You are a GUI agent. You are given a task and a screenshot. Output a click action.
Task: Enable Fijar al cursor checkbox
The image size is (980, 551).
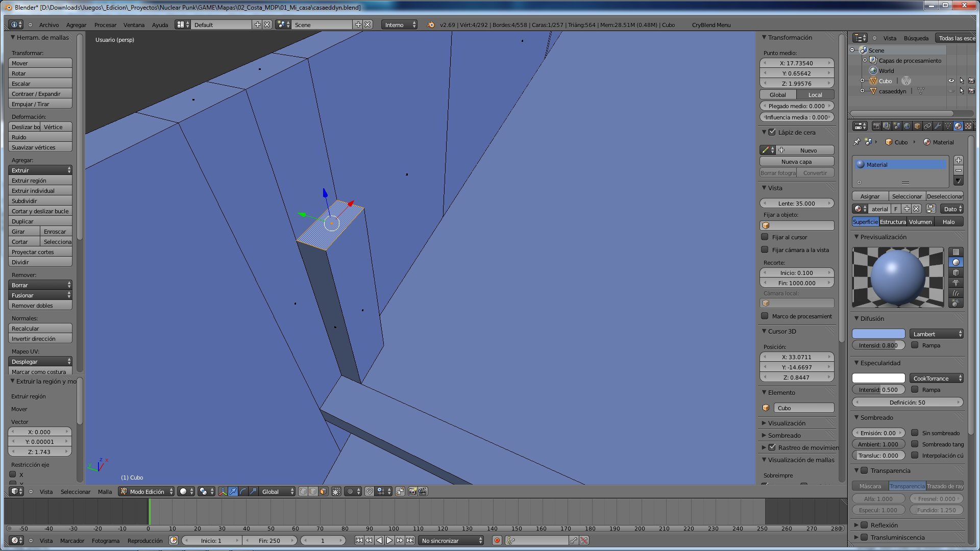point(765,237)
